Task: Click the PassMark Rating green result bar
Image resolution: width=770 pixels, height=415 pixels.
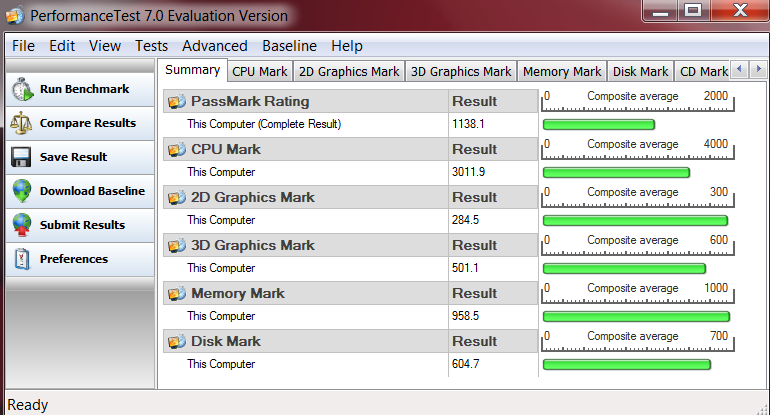Action: 599,125
